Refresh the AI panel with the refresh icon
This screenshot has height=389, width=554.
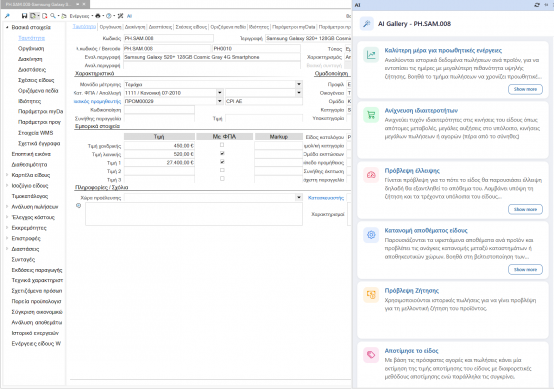coord(537,5)
